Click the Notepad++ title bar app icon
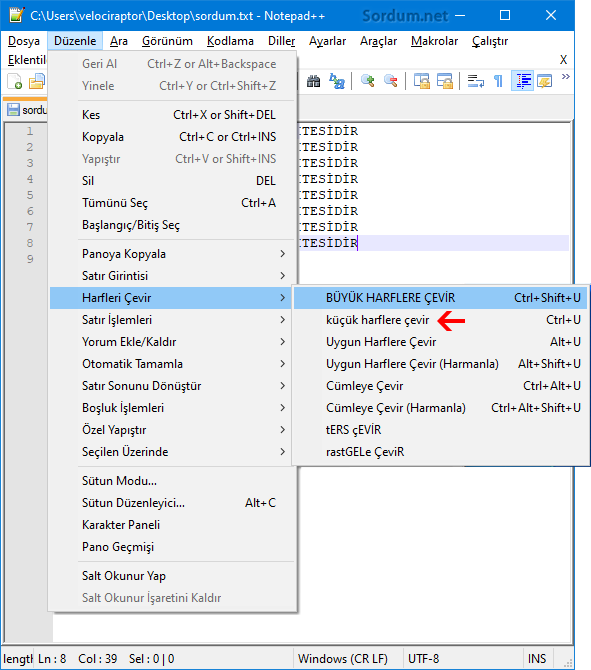Screen dimensions: 591x670 [17, 15]
